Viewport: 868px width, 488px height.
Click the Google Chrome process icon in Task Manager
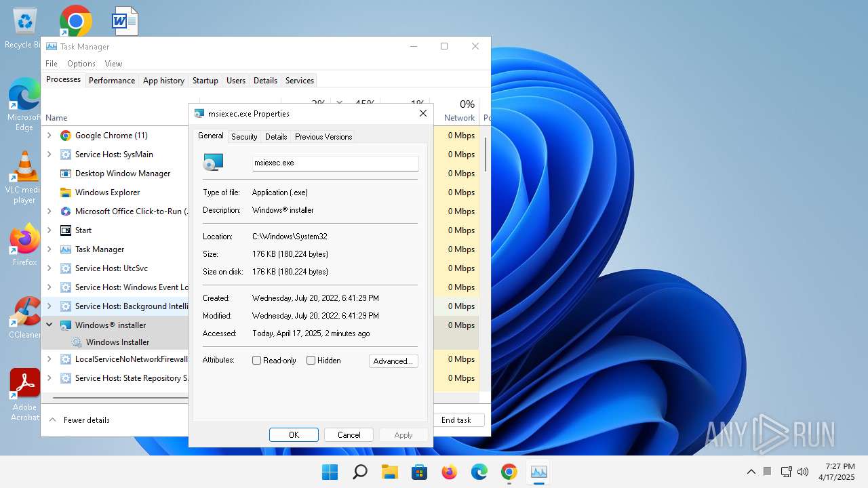[x=66, y=136]
